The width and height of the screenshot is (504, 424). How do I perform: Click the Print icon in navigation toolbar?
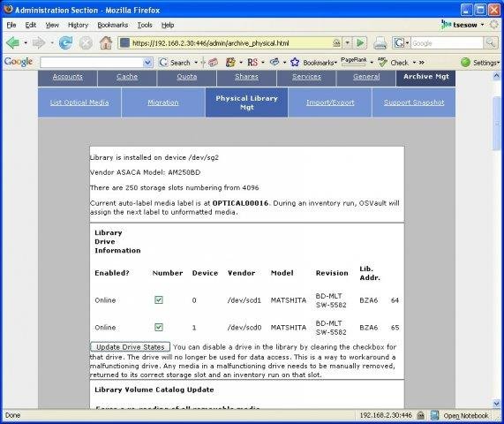380,42
